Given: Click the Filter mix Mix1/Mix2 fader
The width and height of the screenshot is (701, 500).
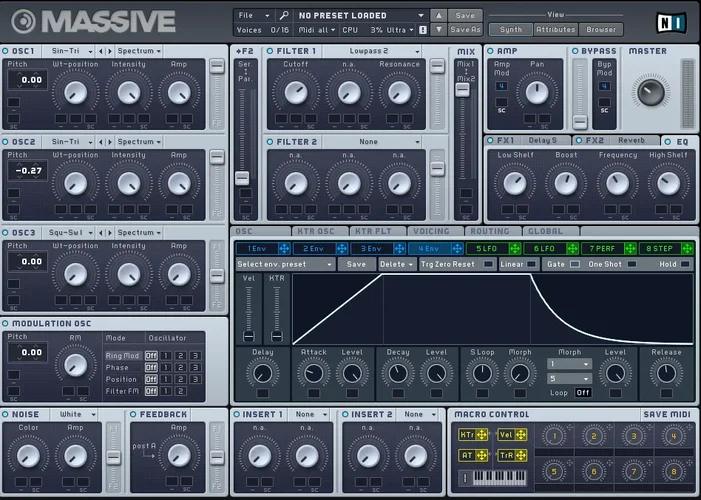Looking at the screenshot, I should [x=461, y=89].
